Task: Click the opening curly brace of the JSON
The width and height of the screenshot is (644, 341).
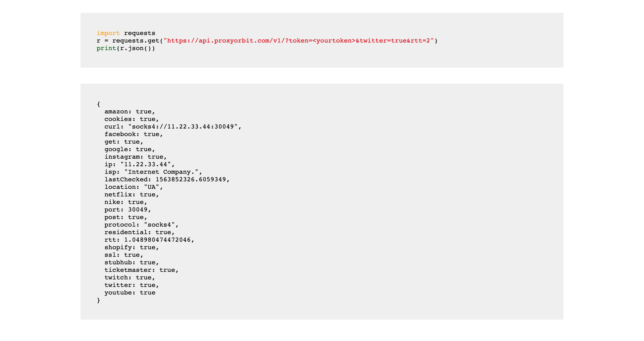Action: pos(99,104)
